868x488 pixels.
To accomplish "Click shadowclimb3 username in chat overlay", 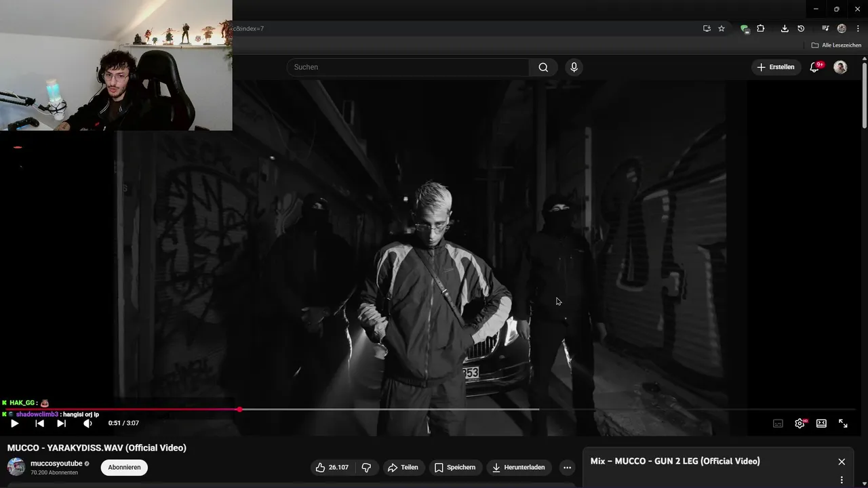I will point(37,414).
